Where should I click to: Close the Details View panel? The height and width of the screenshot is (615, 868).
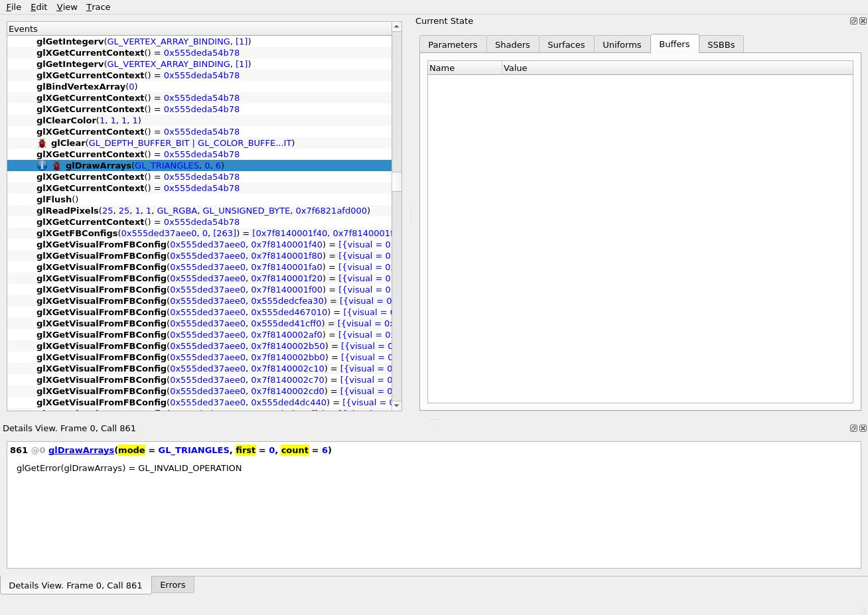863,429
